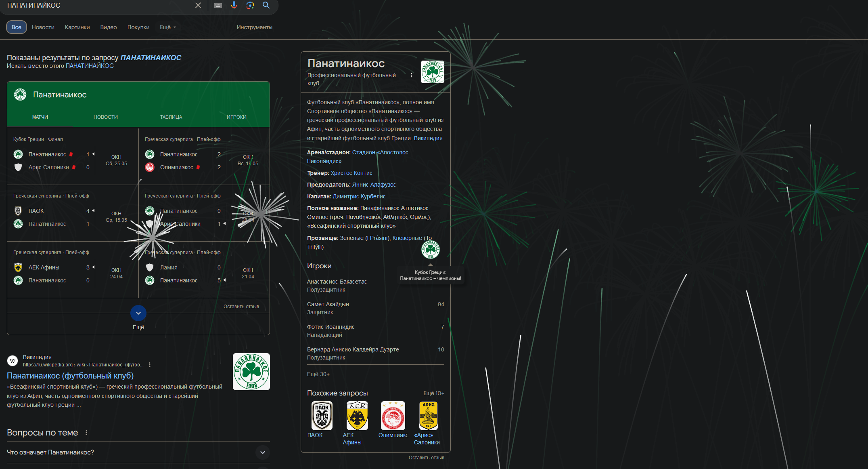Click the Wikipedia result club logo thumbnail
868x469 pixels.
tap(251, 372)
